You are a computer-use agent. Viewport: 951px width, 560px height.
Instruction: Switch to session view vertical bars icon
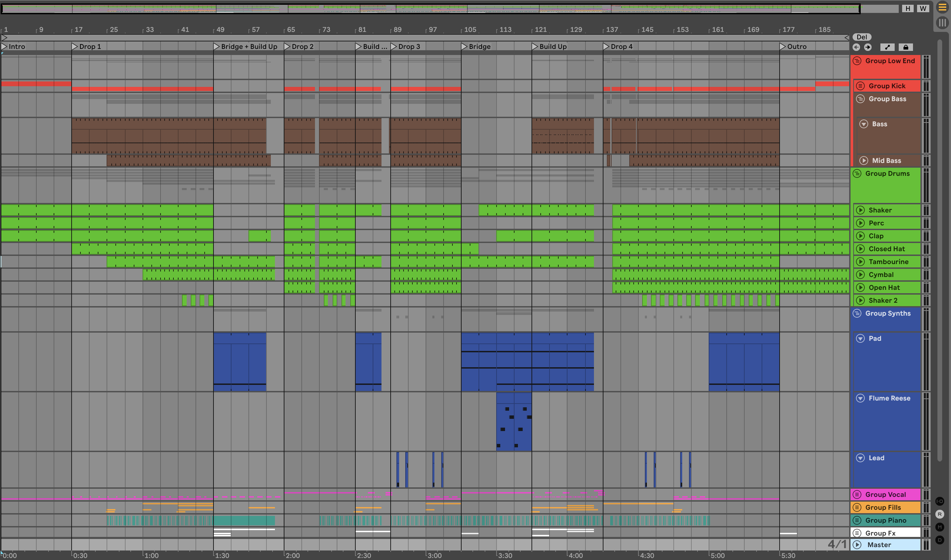(942, 23)
